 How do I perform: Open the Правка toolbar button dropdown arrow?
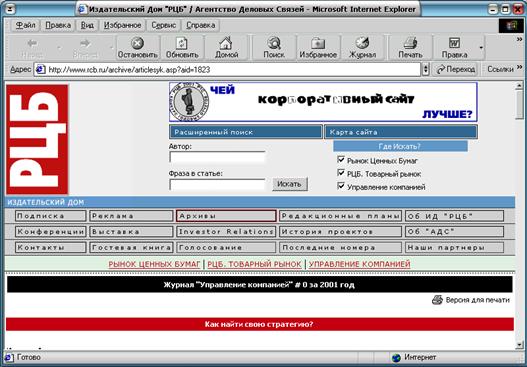point(481,47)
